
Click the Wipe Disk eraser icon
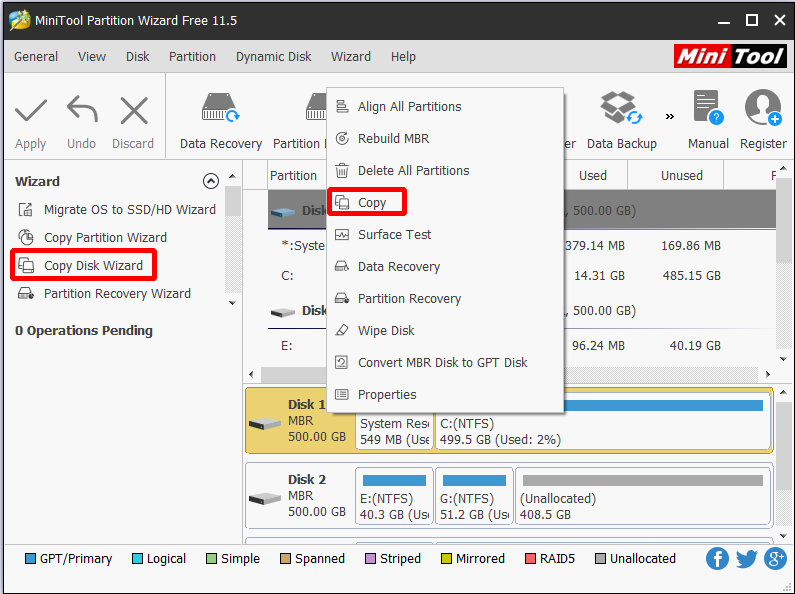coord(342,330)
